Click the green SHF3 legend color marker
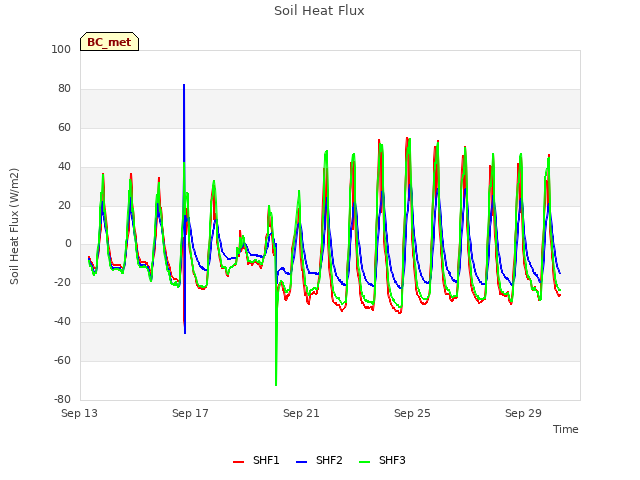The width and height of the screenshot is (640, 480). [364, 462]
